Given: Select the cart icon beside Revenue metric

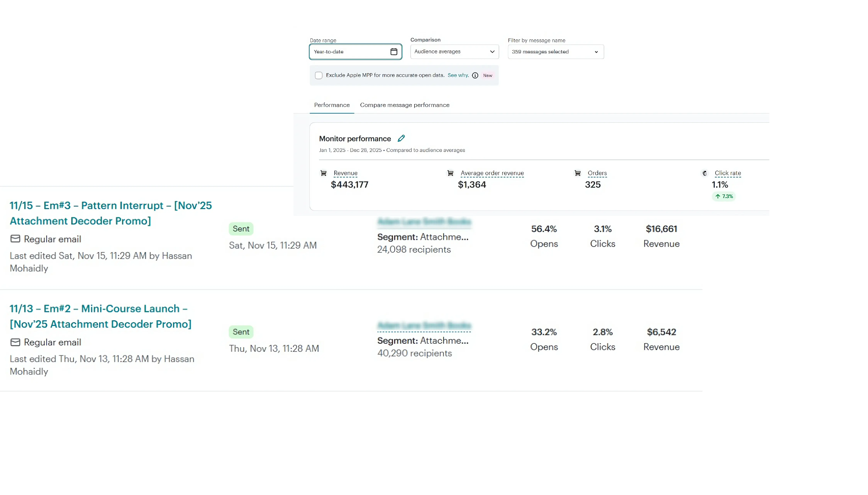Looking at the screenshot, I should 323,173.
